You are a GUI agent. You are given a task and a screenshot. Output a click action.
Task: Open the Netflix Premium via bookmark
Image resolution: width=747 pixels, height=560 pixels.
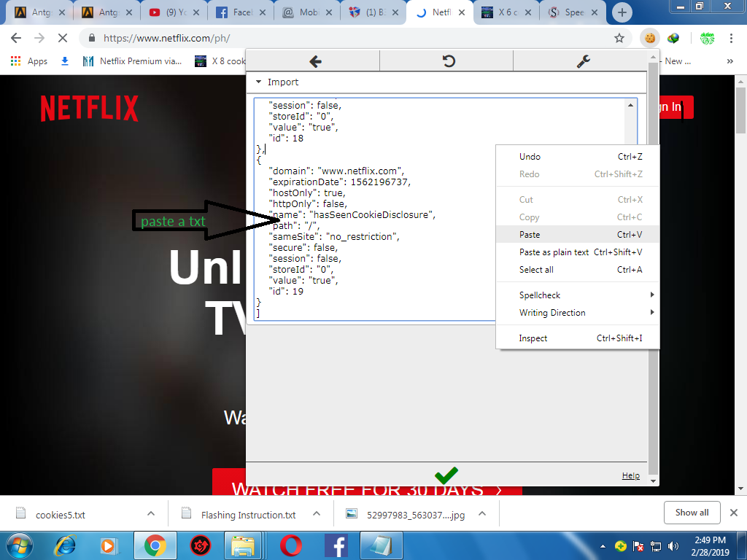click(133, 61)
